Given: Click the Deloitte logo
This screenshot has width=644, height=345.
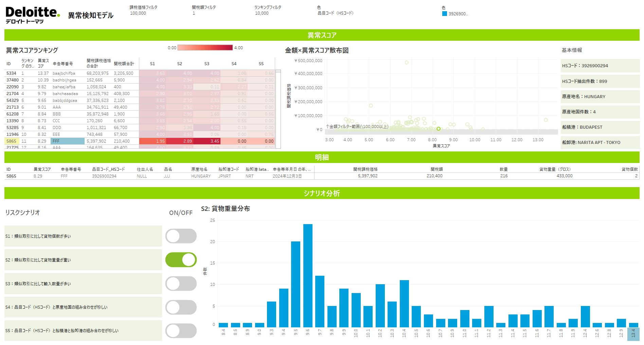Looking at the screenshot, I should 33,15.
